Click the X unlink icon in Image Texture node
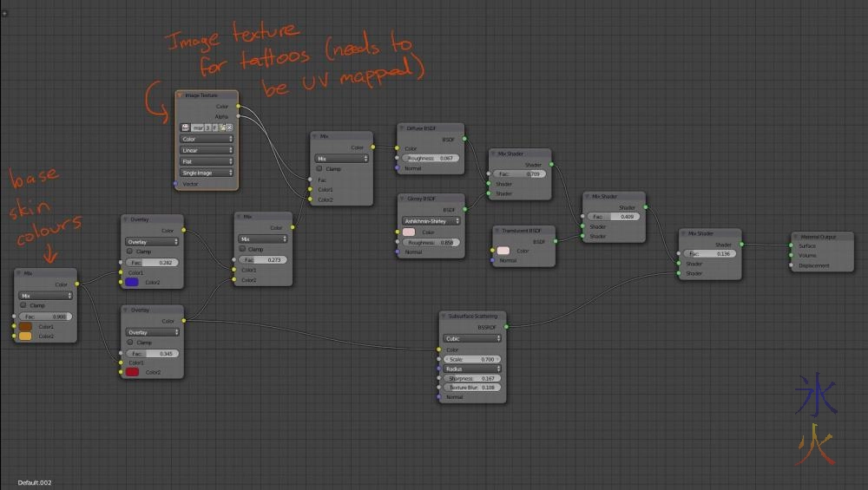Image resolution: width=868 pixels, height=490 pixels. [229, 127]
